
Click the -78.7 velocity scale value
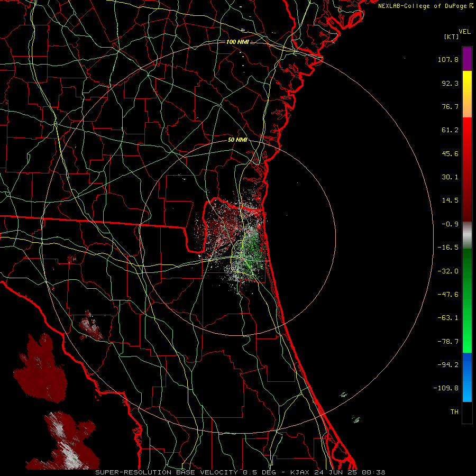(448, 342)
